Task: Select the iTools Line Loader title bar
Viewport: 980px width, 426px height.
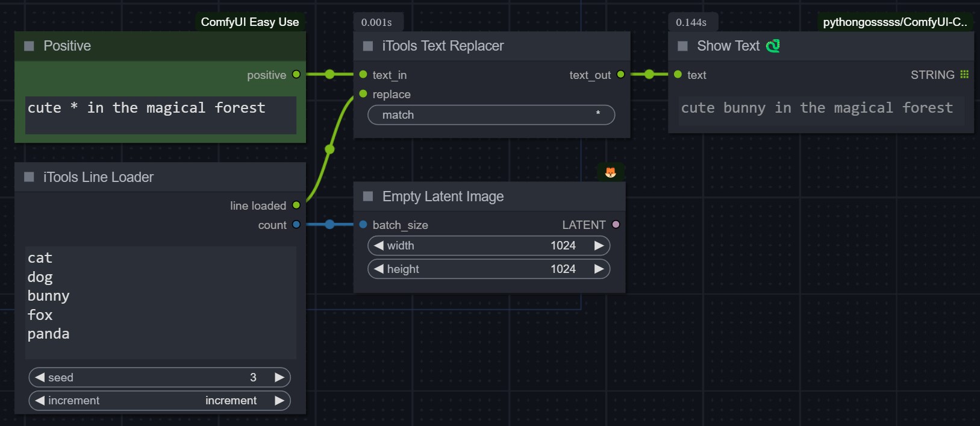Action: pyautogui.click(x=160, y=177)
